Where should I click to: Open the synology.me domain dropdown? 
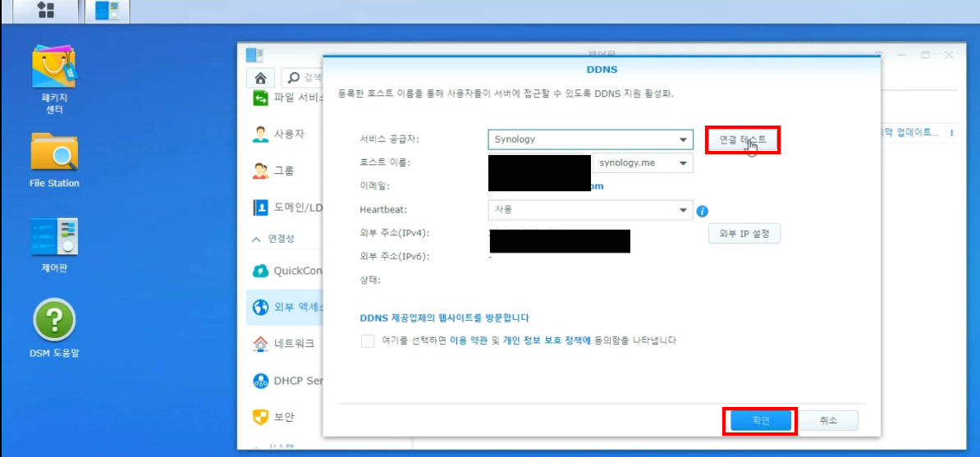tap(643, 162)
